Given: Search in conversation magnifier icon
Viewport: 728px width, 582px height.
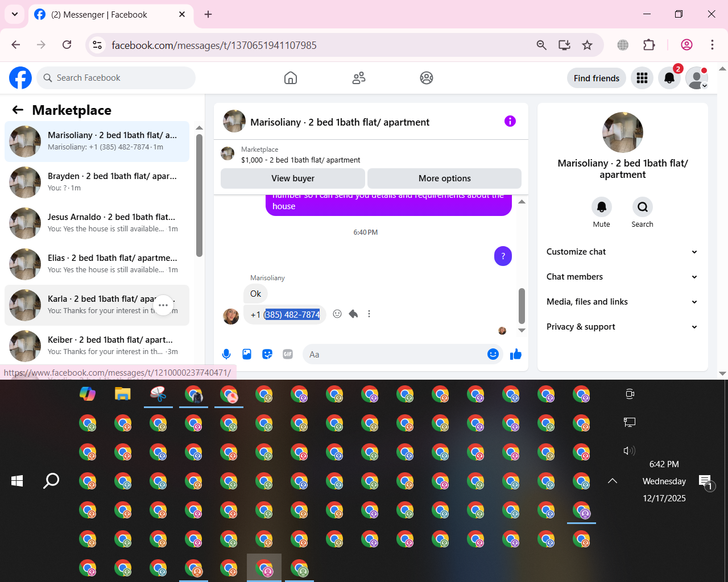Looking at the screenshot, I should tap(643, 207).
